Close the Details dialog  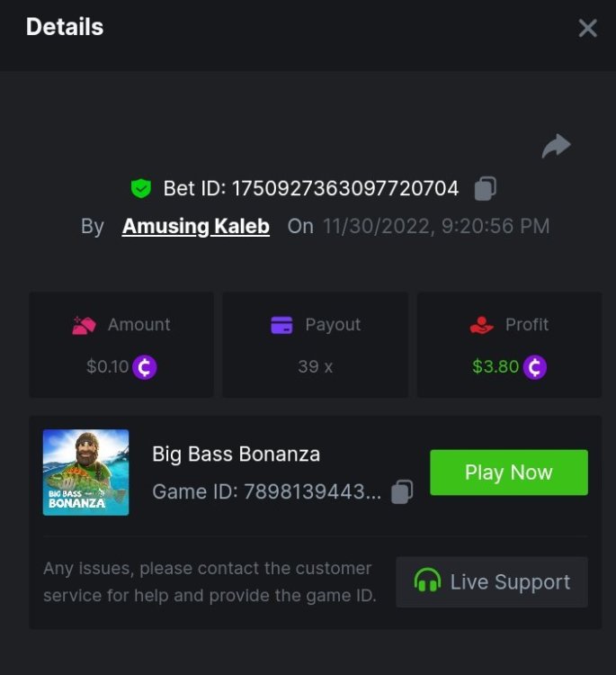click(x=587, y=28)
